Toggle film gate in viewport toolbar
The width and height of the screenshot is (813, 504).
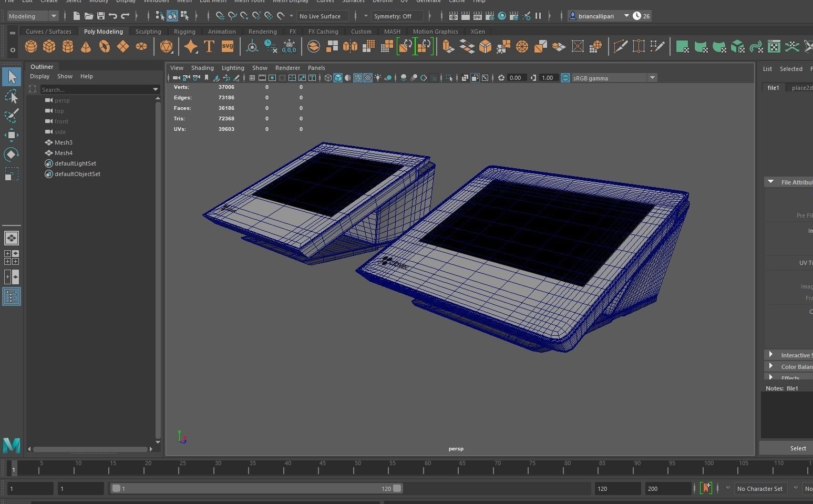click(x=262, y=78)
